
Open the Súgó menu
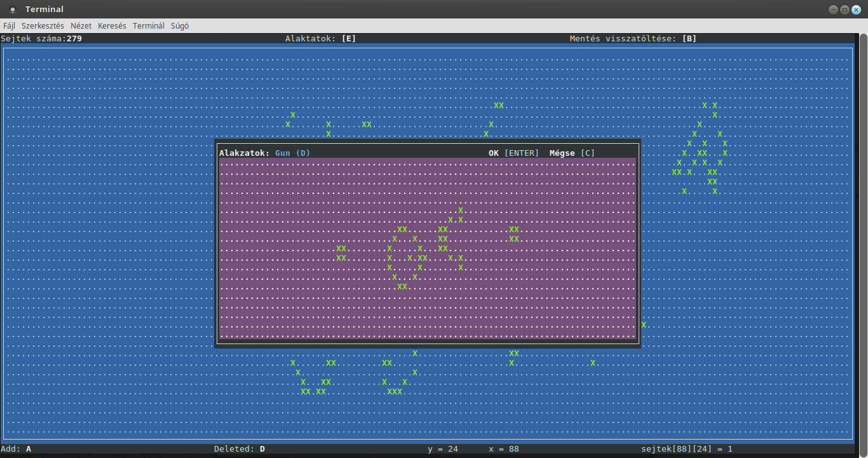pos(180,25)
